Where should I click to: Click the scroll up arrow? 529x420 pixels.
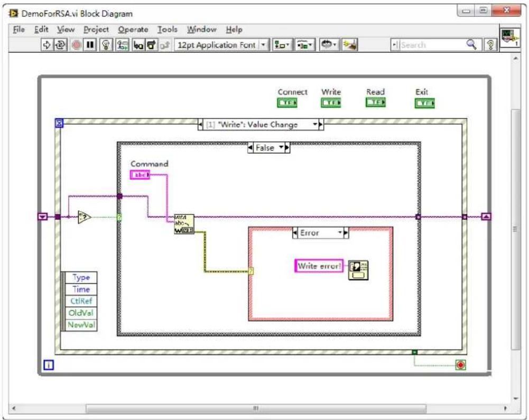[x=515, y=58]
